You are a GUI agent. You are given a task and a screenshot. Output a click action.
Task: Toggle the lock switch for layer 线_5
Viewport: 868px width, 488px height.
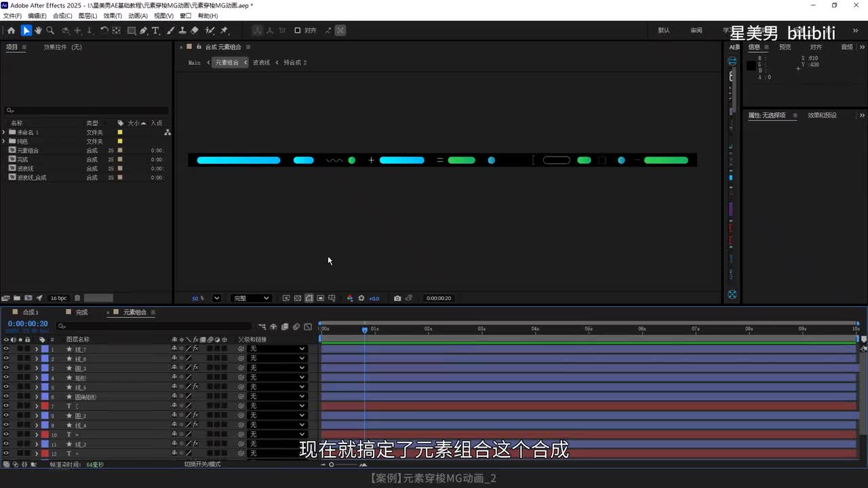(28, 387)
